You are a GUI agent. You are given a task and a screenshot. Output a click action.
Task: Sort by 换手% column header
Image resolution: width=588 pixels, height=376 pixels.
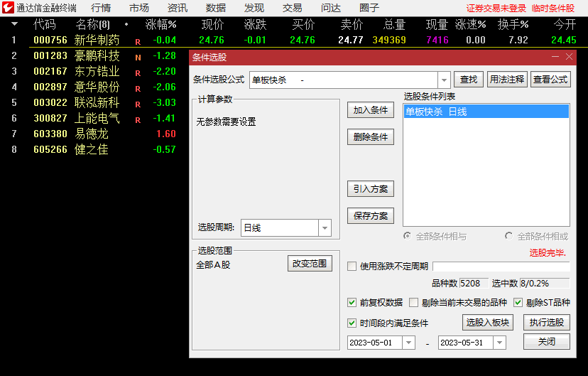513,24
